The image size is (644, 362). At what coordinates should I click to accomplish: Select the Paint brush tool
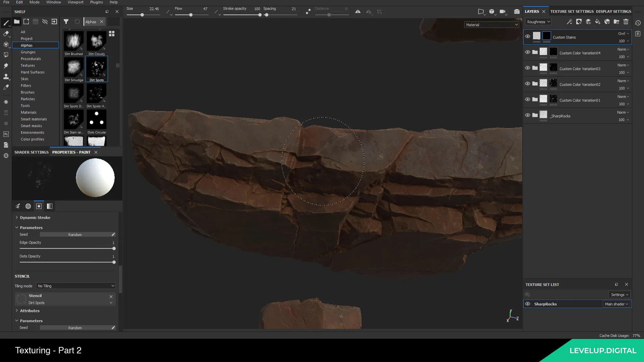pos(6,23)
